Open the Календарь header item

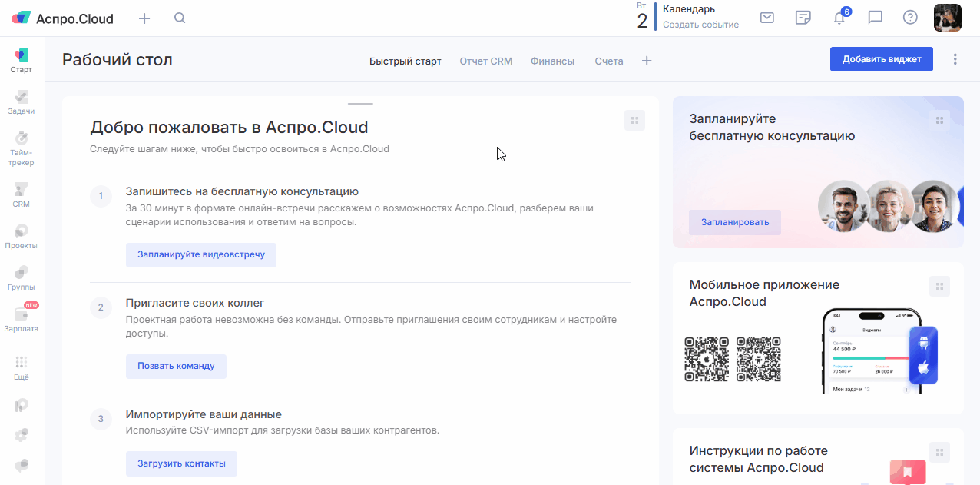pos(689,9)
